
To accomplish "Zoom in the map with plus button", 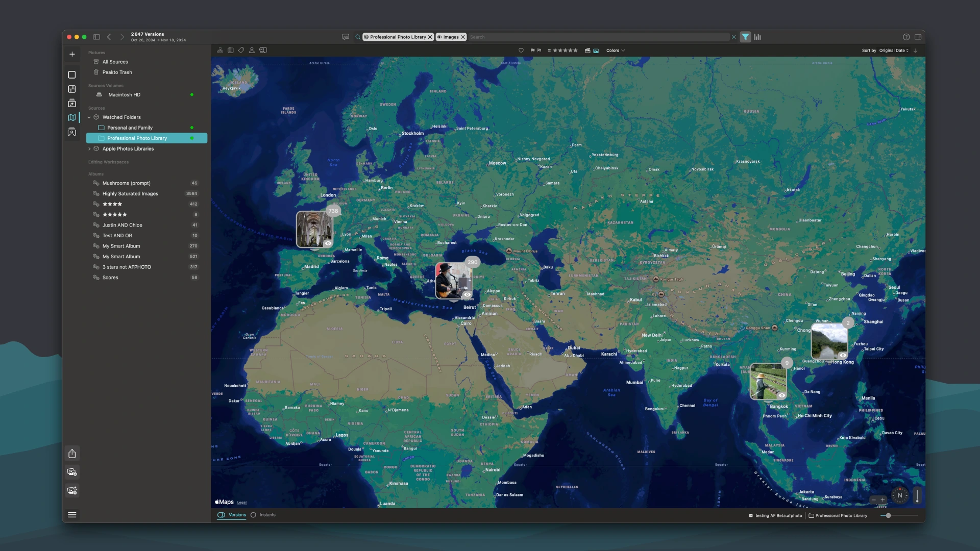I will pos(883,499).
